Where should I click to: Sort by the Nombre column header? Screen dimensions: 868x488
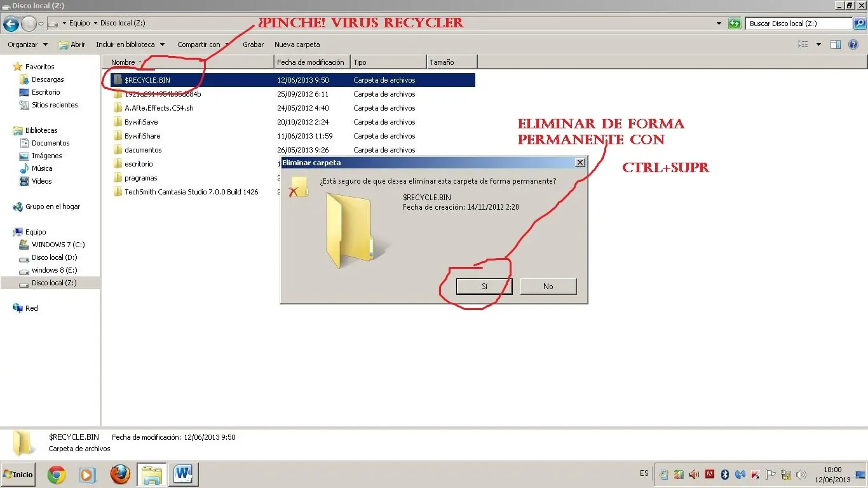click(x=187, y=62)
